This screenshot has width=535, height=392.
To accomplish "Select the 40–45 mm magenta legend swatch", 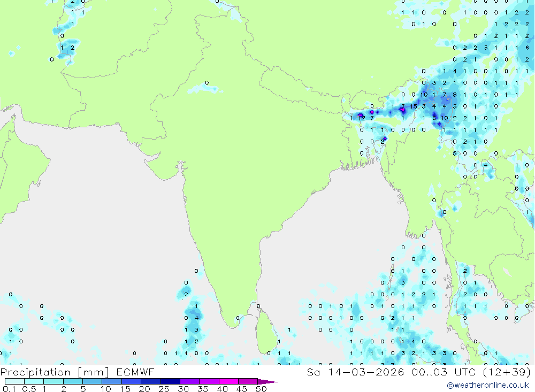I will coord(228,381).
